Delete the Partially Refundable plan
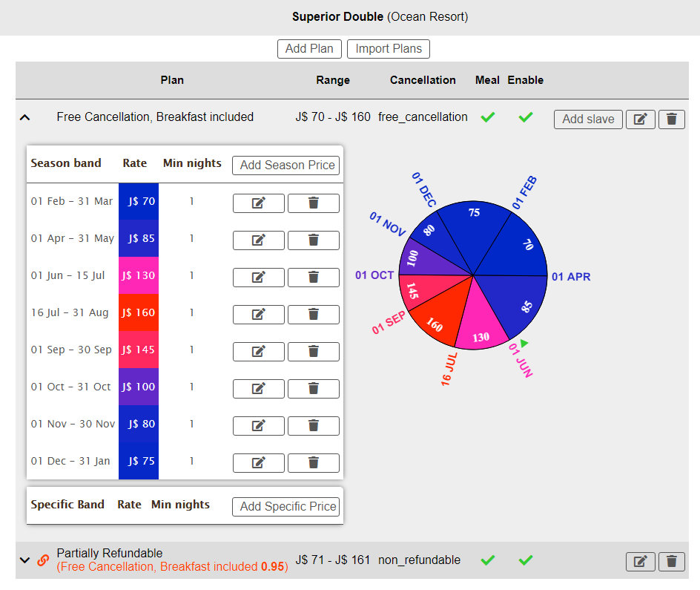Viewport: 700px width, 590px height. tap(671, 561)
